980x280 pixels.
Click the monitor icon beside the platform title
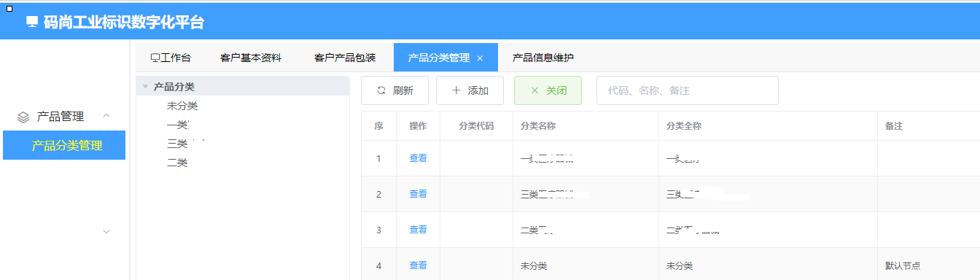tap(32, 23)
